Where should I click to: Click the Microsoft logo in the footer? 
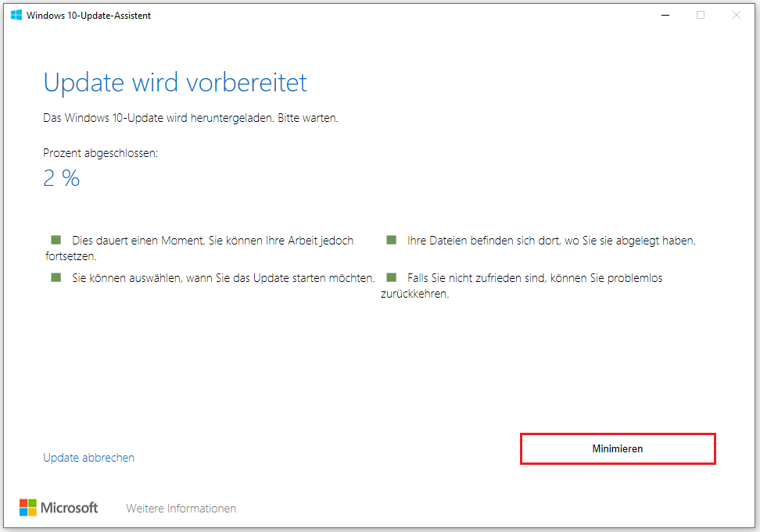pyautogui.click(x=59, y=508)
